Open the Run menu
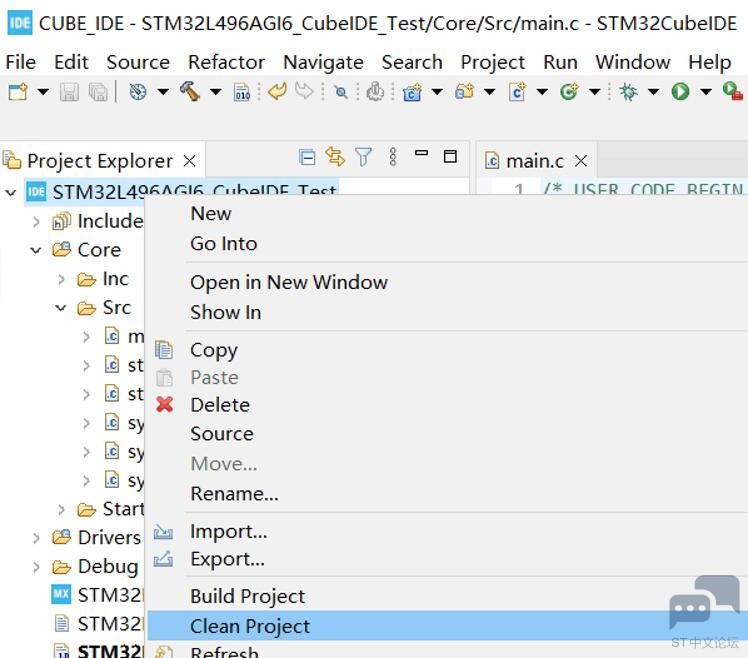 pyautogui.click(x=560, y=62)
